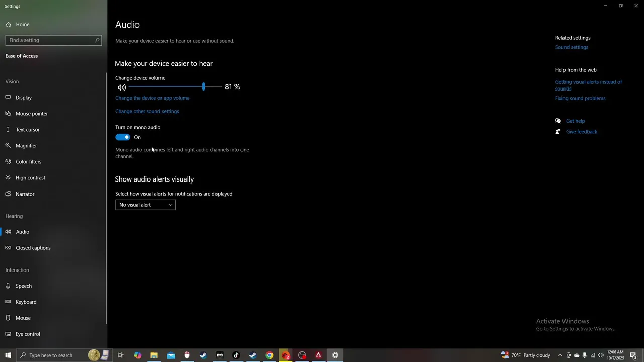644x362 pixels.
Task: Open TikTok from the taskbar
Action: (236, 355)
